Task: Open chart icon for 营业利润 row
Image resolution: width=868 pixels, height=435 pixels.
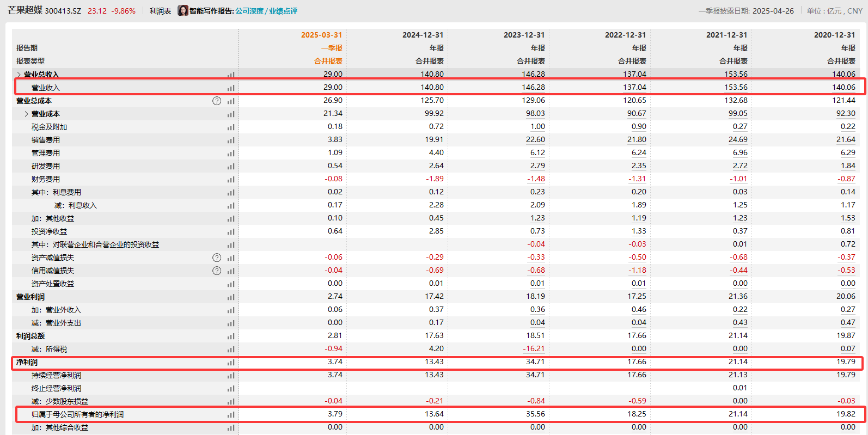Action: (x=231, y=297)
